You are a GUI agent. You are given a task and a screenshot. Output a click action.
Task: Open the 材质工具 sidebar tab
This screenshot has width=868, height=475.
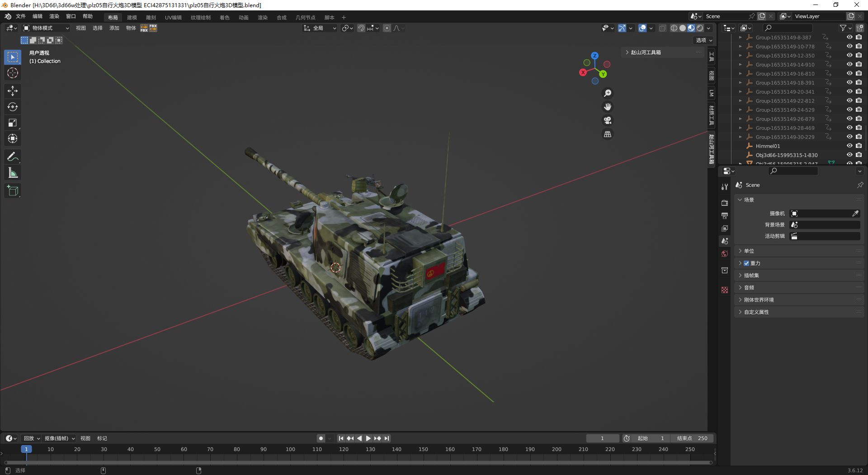(712, 115)
